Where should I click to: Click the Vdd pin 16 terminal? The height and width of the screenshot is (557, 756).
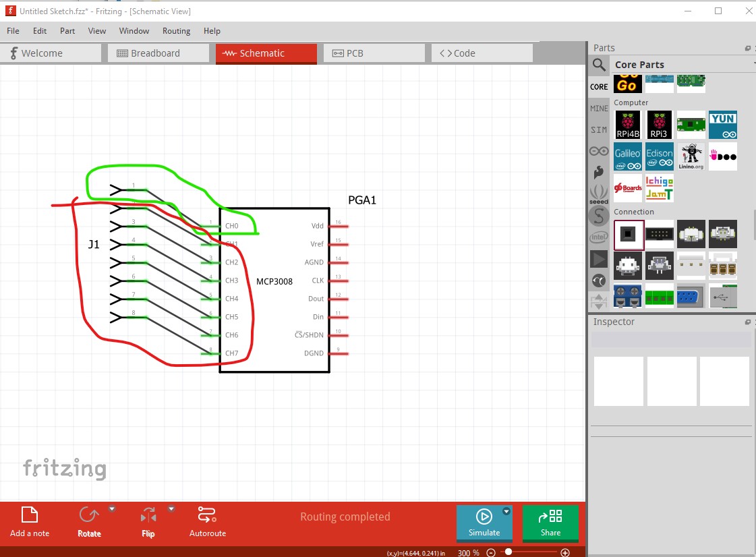click(339, 226)
